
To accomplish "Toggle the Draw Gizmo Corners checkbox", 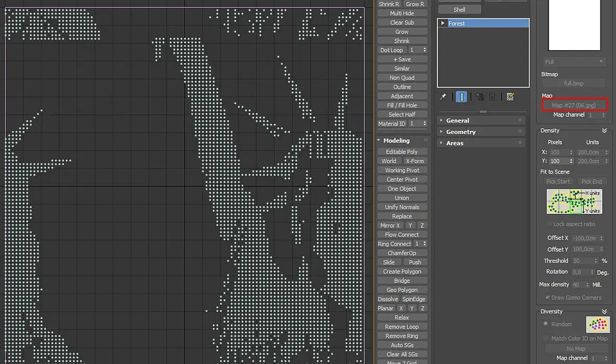I will (548, 297).
